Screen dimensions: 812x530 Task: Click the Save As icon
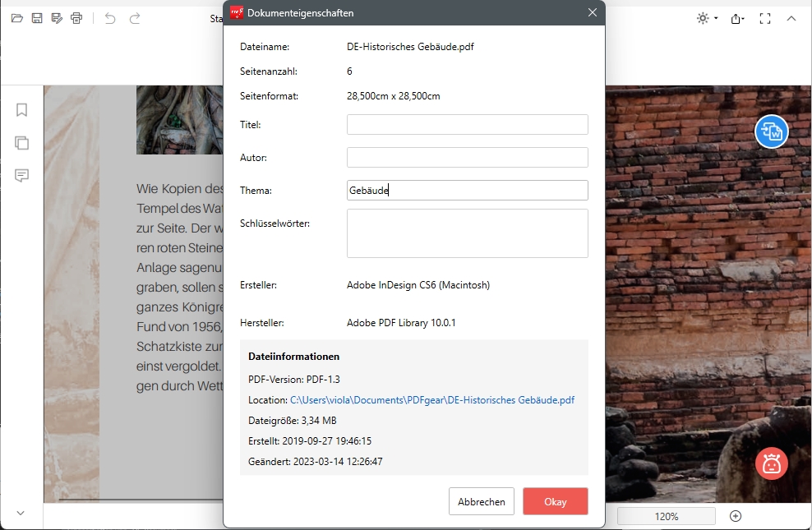pos(56,18)
